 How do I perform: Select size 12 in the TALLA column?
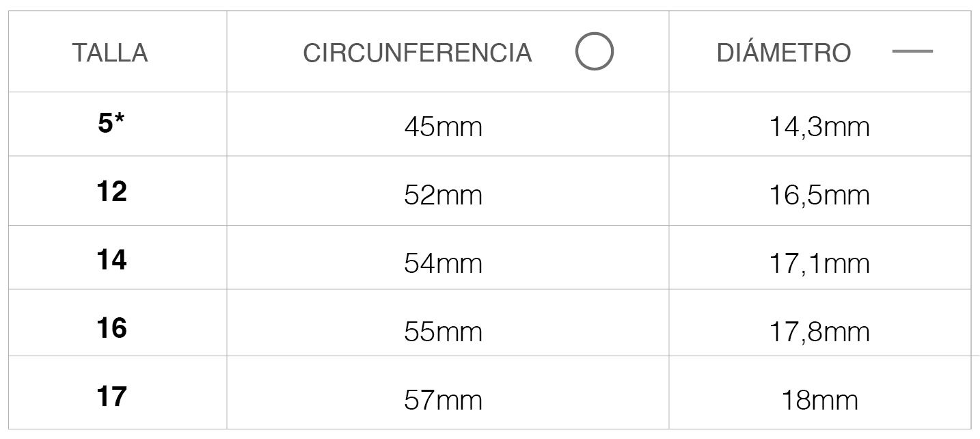pyautogui.click(x=111, y=191)
